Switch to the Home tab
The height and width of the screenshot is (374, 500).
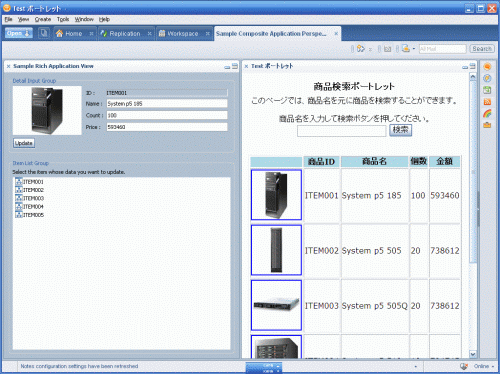75,33
